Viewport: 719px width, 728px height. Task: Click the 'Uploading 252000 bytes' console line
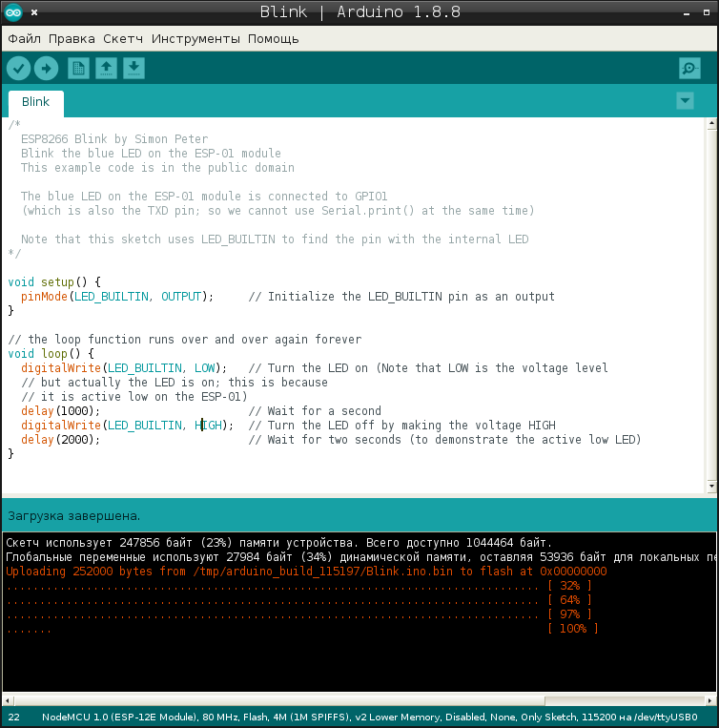pyautogui.click(x=306, y=572)
